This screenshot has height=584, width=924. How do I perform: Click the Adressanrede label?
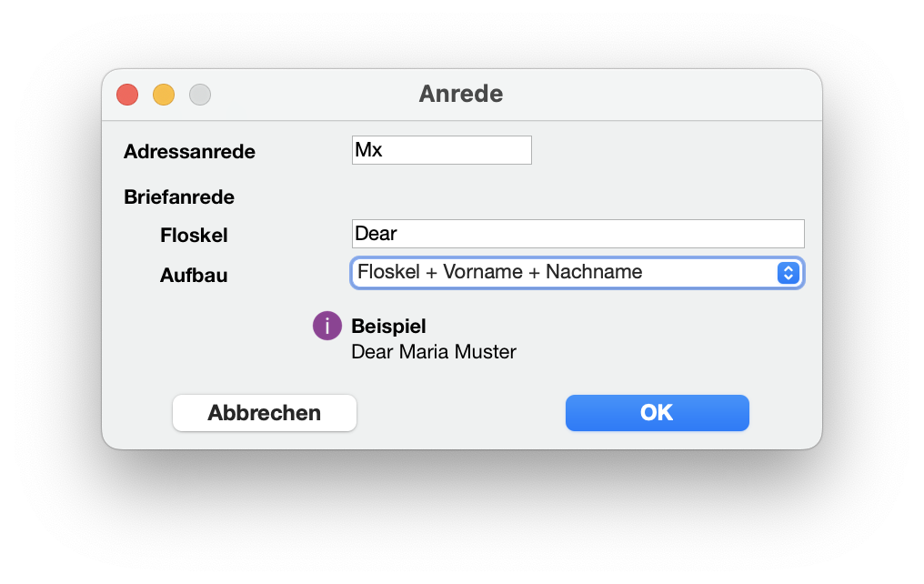[x=189, y=151]
